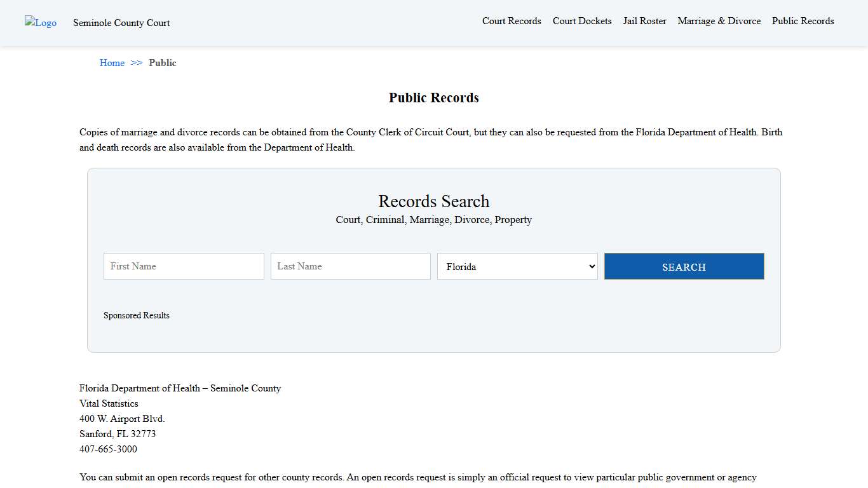Select the Public Records nav item

(803, 21)
